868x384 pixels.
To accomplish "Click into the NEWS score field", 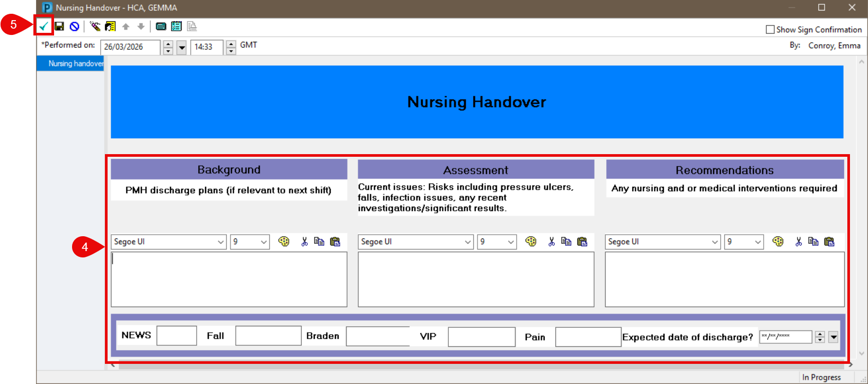I will 176,335.
